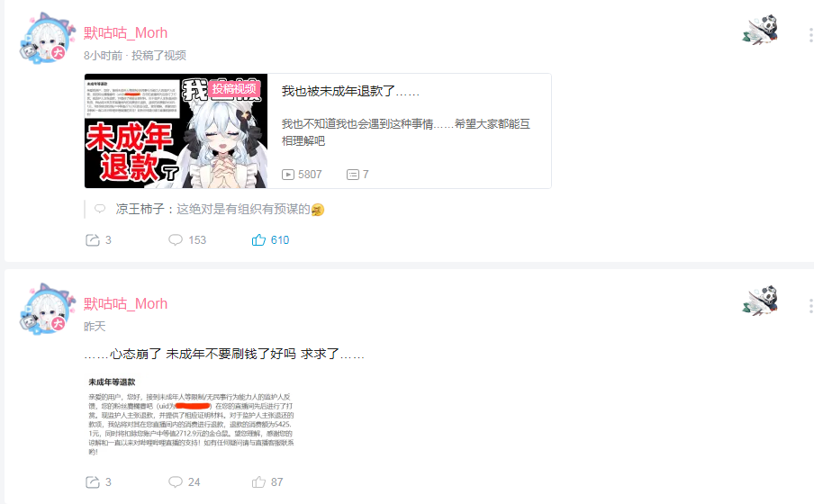
Task: Click the featured comment from 凉王柿子
Action: 220,209
